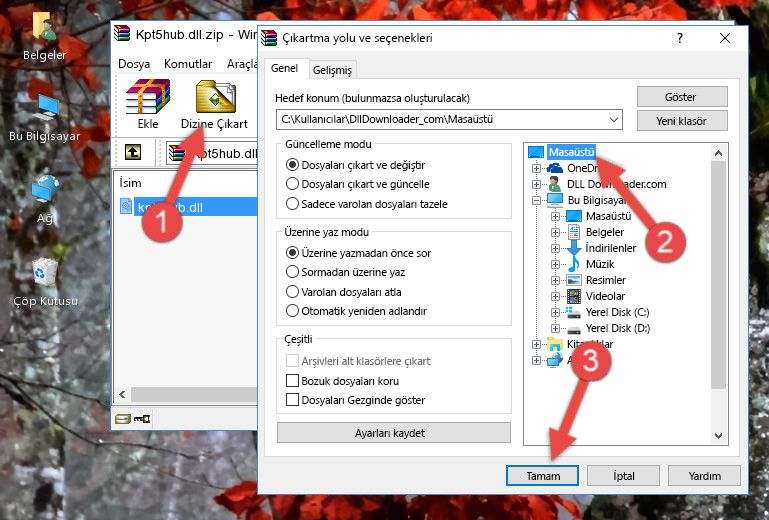Click the key password icon in WinRAR status bar
The height and width of the screenshot is (520, 769).
(x=142, y=418)
